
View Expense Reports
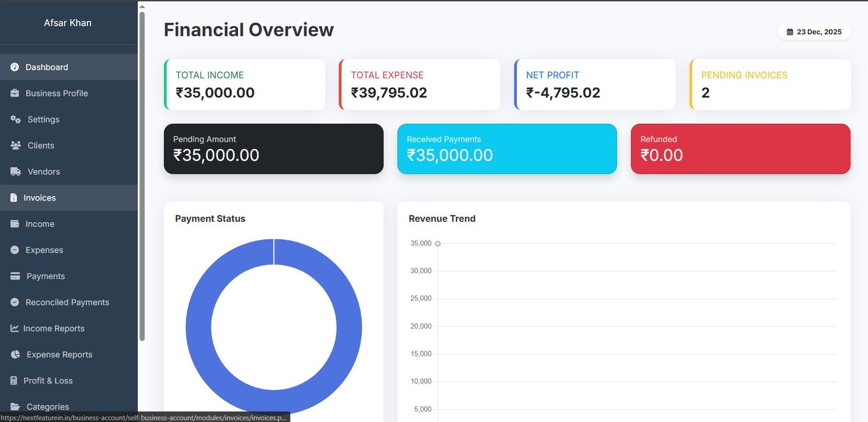coord(69,354)
